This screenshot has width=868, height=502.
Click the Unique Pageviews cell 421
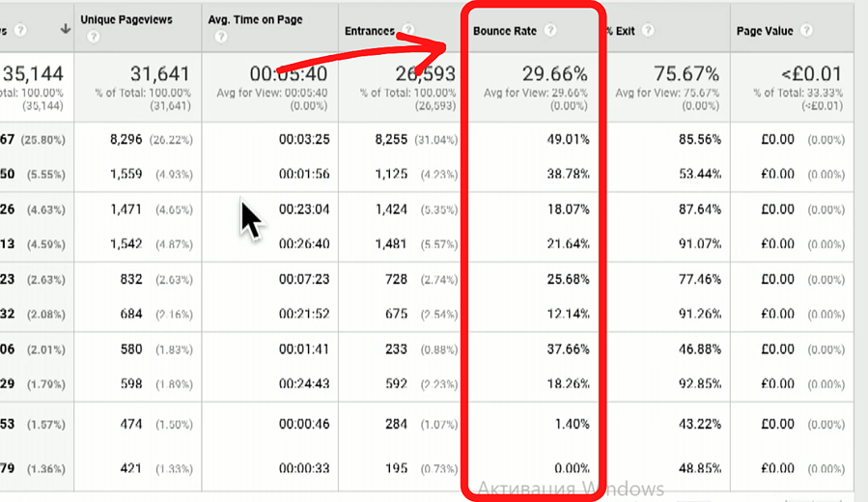131,468
